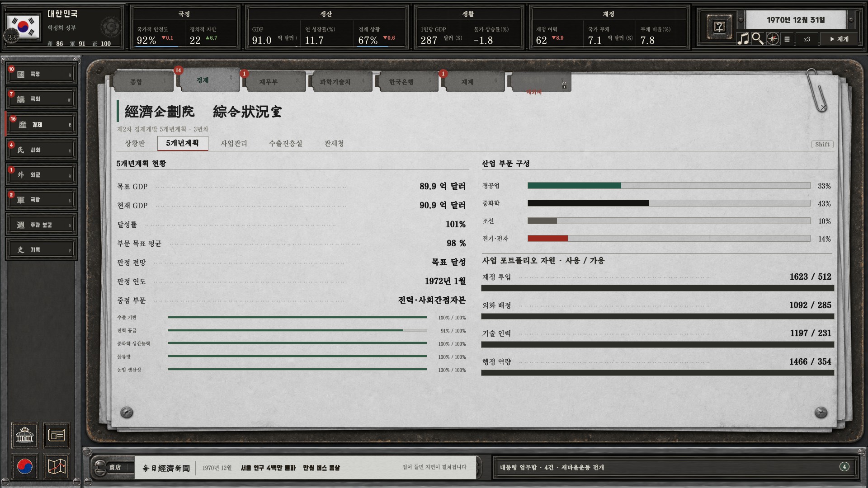Select the 상황판 sub-tab
Screen dimensions: 868x488
click(x=135, y=143)
